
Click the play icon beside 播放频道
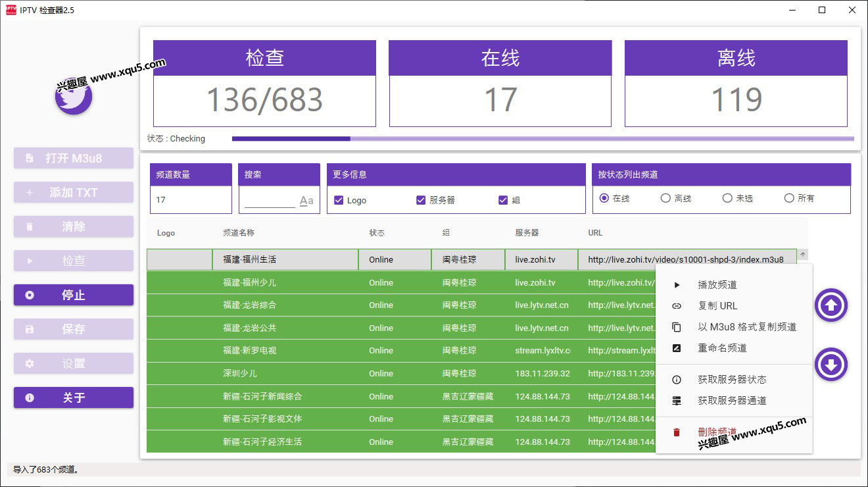coord(677,285)
